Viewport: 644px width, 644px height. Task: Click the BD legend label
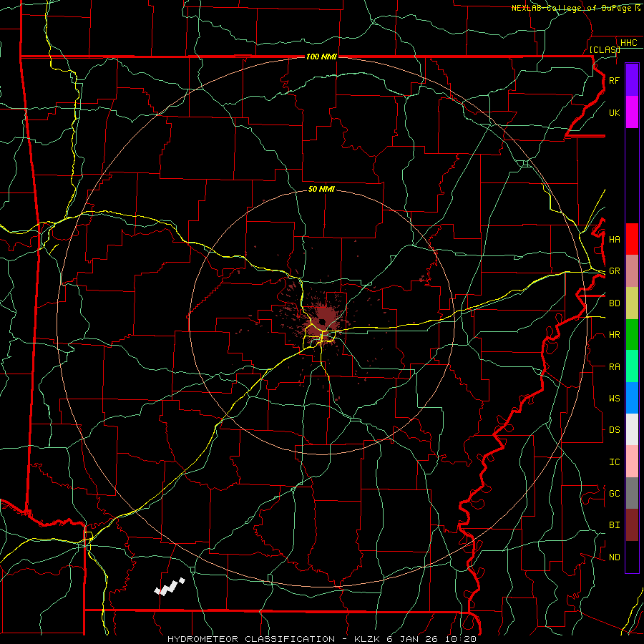tap(614, 303)
